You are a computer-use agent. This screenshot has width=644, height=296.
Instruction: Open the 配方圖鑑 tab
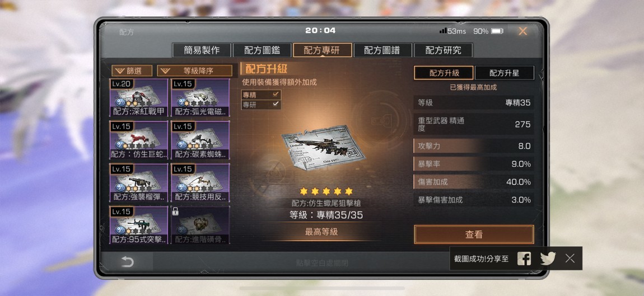click(x=262, y=50)
